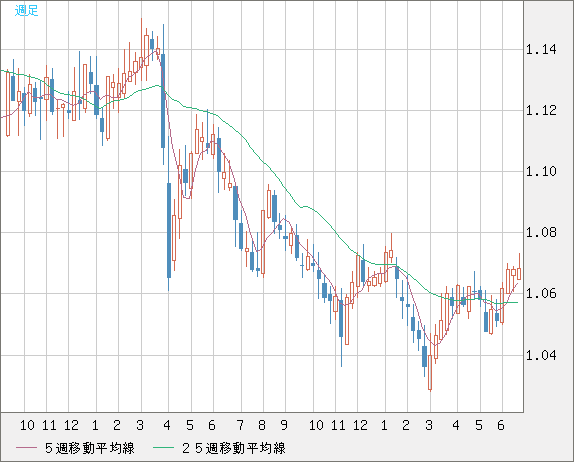Image resolution: width=574 pixels, height=462 pixels.
Task: Click the ５週移動平均線 legend label
Action: (x=90, y=448)
